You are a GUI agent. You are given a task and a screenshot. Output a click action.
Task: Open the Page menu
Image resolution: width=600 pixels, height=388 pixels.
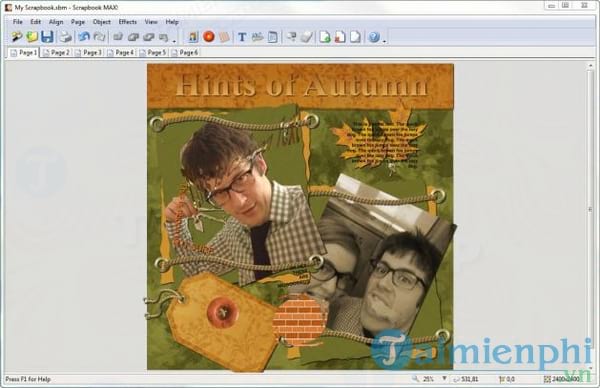[x=78, y=22]
